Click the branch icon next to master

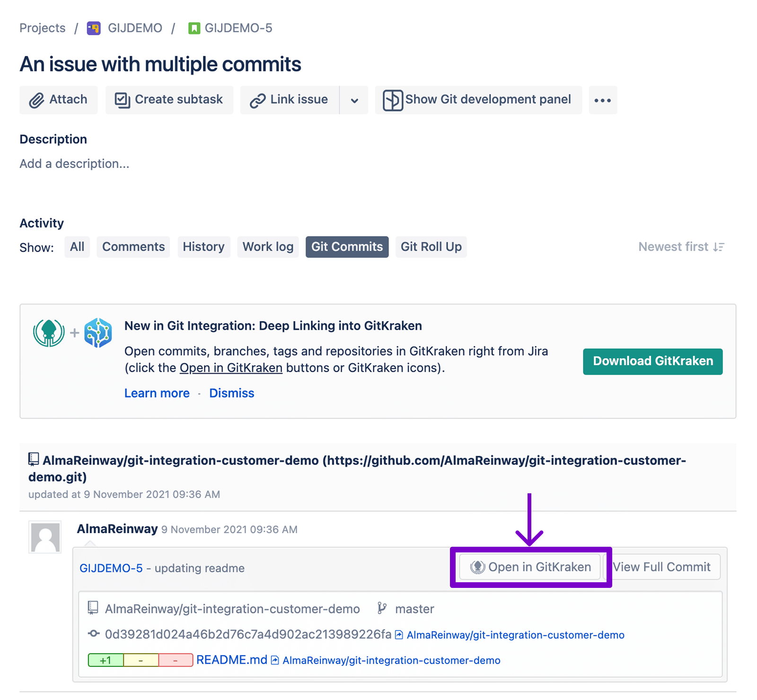(382, 609)
